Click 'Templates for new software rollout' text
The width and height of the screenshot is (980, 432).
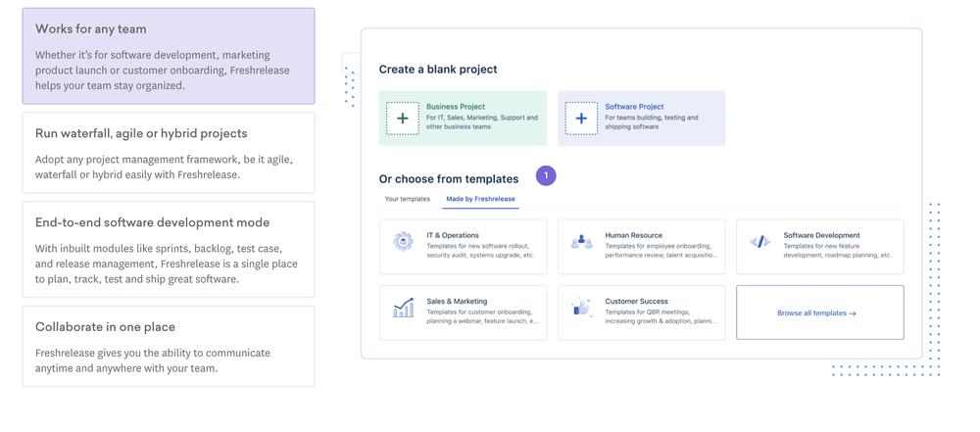(x=480, y=251)
